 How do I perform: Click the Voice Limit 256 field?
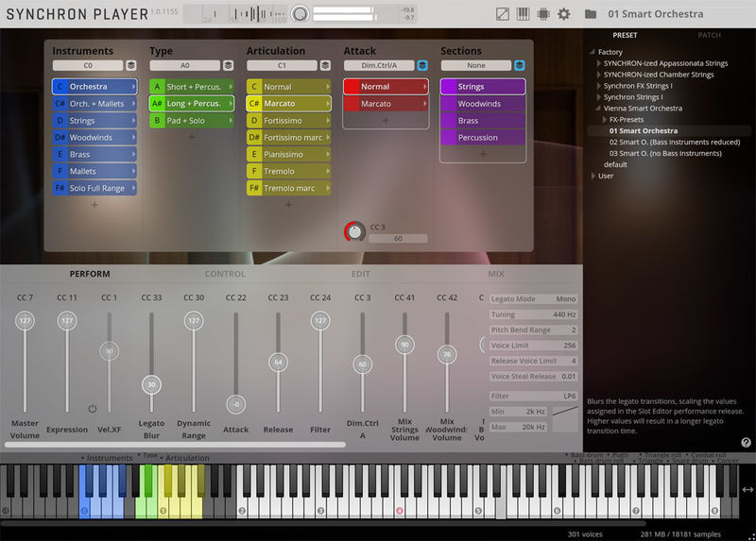[x=533, y=345]
